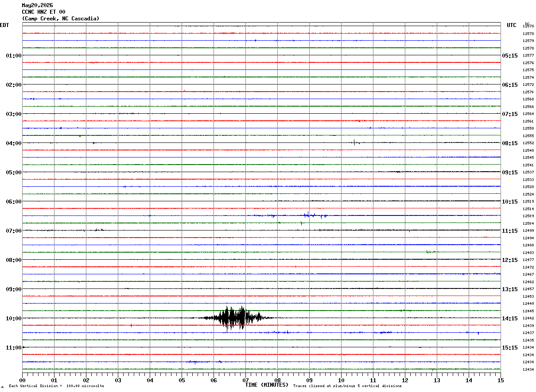Click the Camp Creek, NC Cascadia title
This screenshot has height=392, width=536.
[61, 19]
